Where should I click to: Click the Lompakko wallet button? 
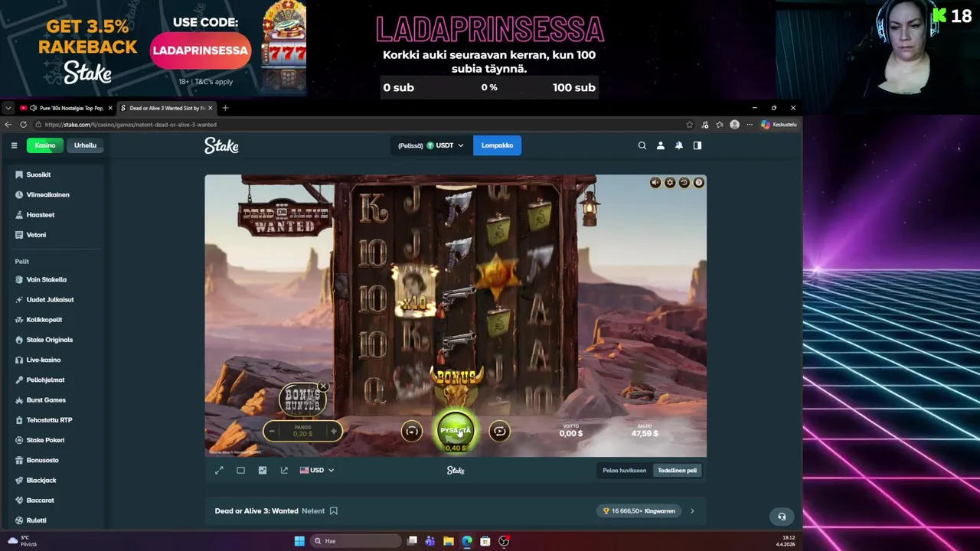pyautogui.click(x=497, y=145)
